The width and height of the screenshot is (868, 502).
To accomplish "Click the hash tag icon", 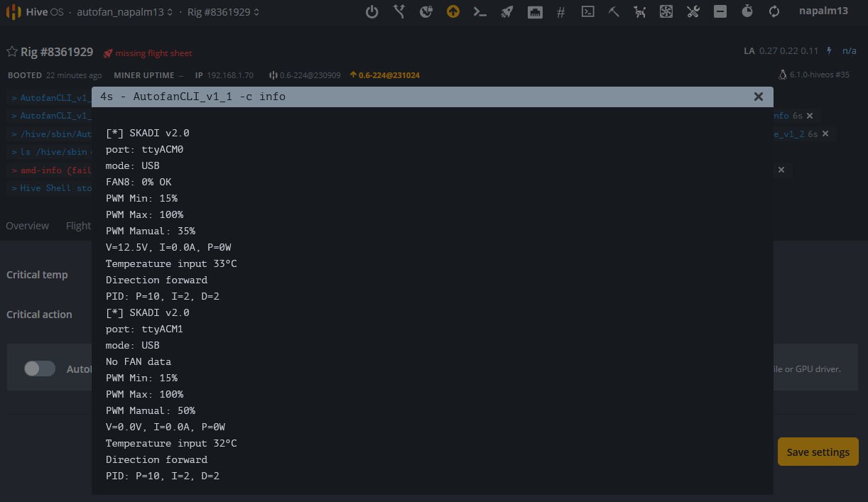I will coord(560,12).
